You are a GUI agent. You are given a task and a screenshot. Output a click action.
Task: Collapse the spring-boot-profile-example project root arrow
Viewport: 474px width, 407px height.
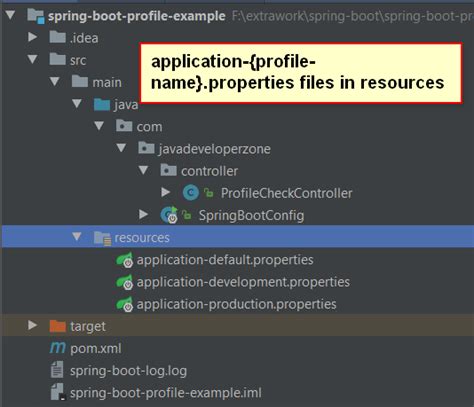[x=10, y=15]
